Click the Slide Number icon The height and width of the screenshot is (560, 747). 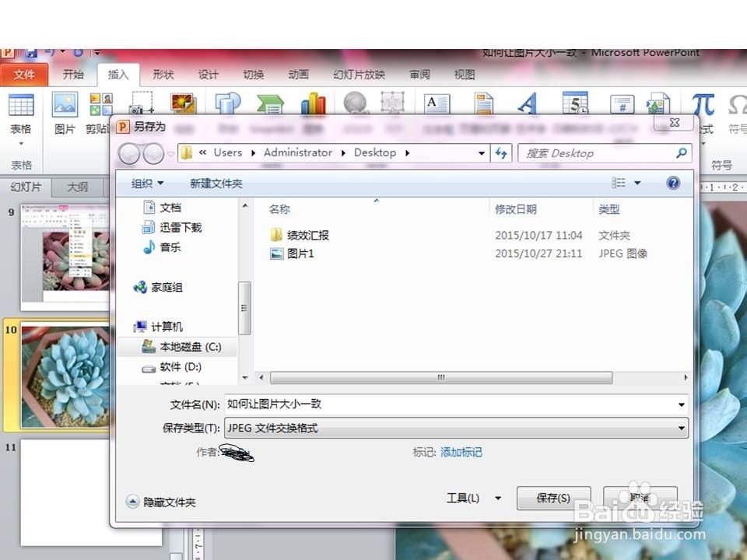point(622,103)
